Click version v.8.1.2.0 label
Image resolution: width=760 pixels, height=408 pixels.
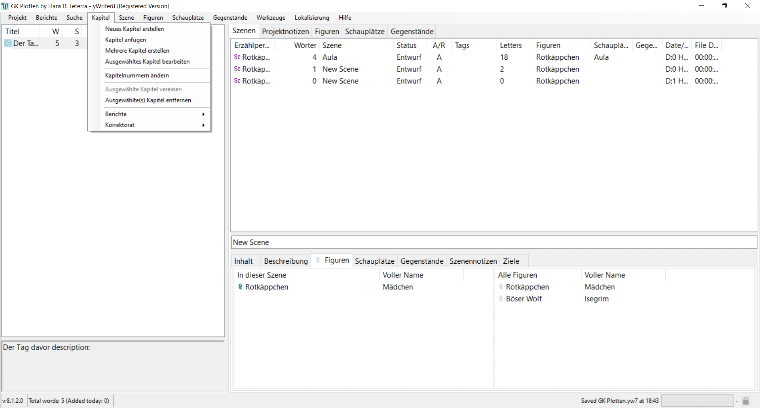click(x=13, y=401)
